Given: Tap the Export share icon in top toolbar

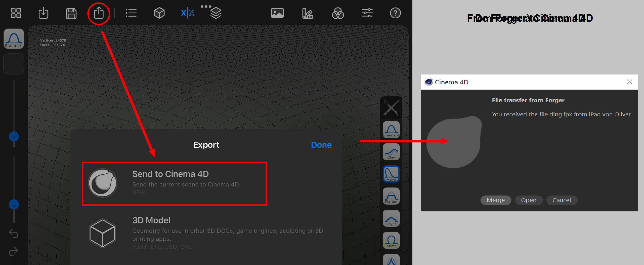Looking at the screenshot, I should click(99, 13).
